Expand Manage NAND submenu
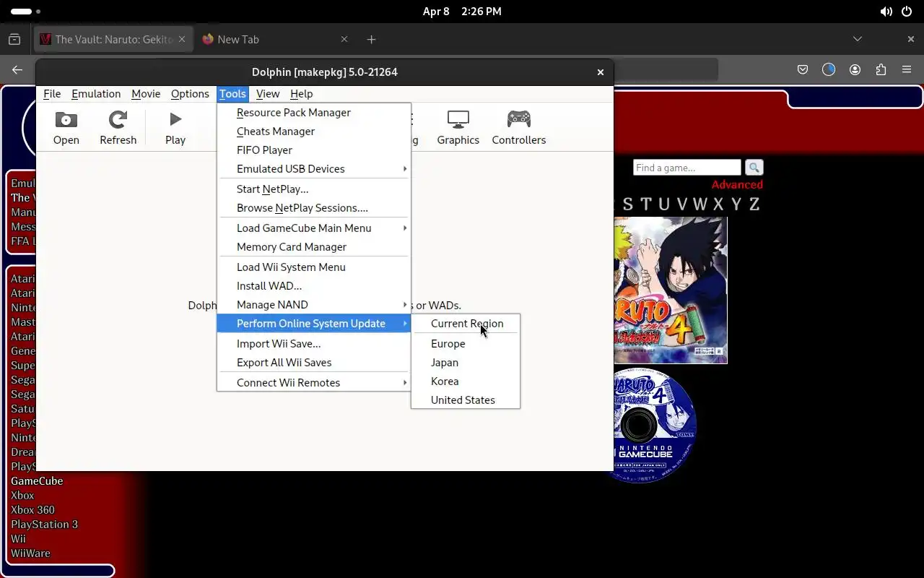The height and width of the screenshot is (578, 924). (314, 305)
